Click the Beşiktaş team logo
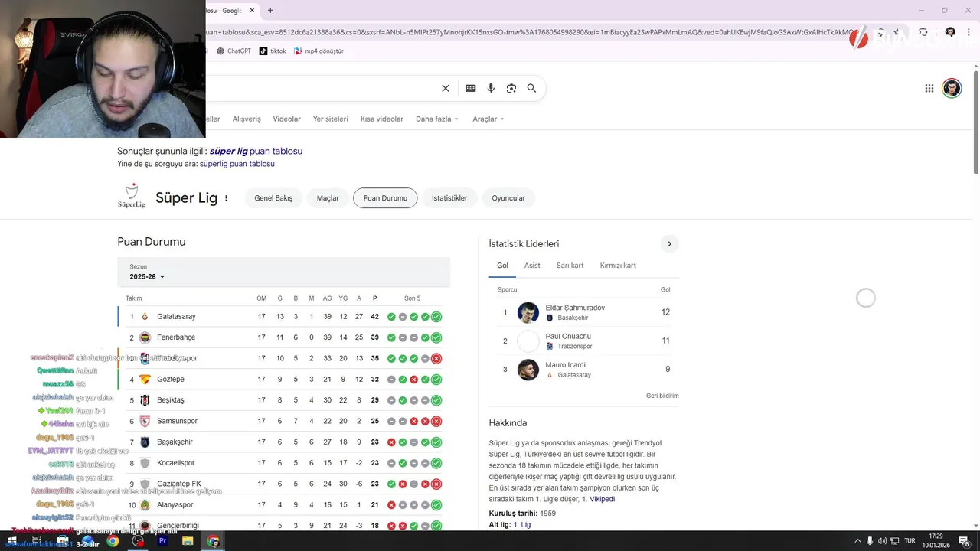This screenshot has height=551, width=980. click(x=145, y=400)
